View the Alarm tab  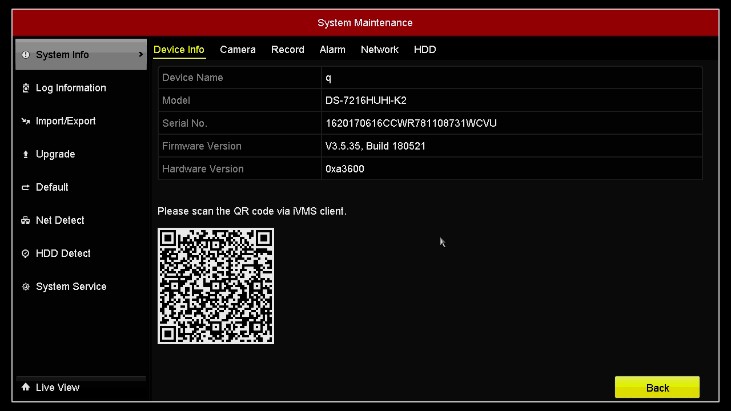coord(333,49)
